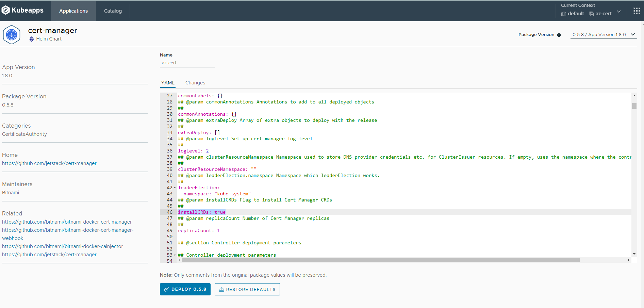Click the Deploy 0.5.8 button
Viewport: 644px width, 308px height.
(x=185, y=289)
